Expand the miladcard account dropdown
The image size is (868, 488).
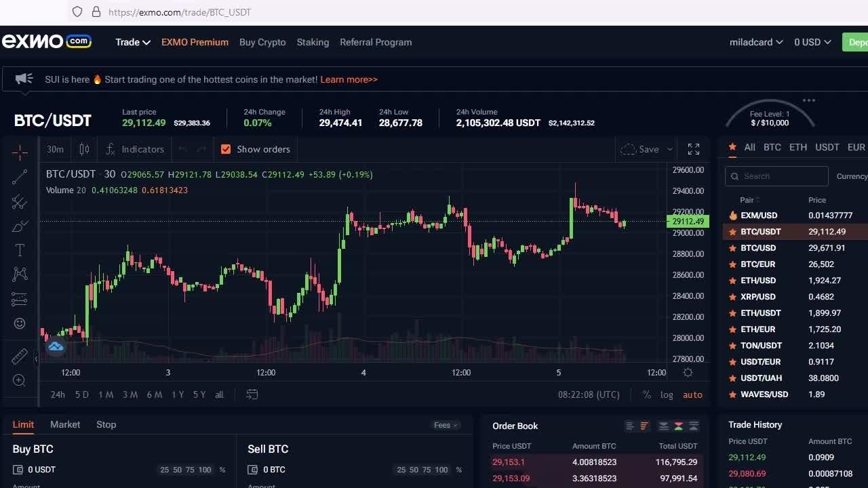coord(755,42)
